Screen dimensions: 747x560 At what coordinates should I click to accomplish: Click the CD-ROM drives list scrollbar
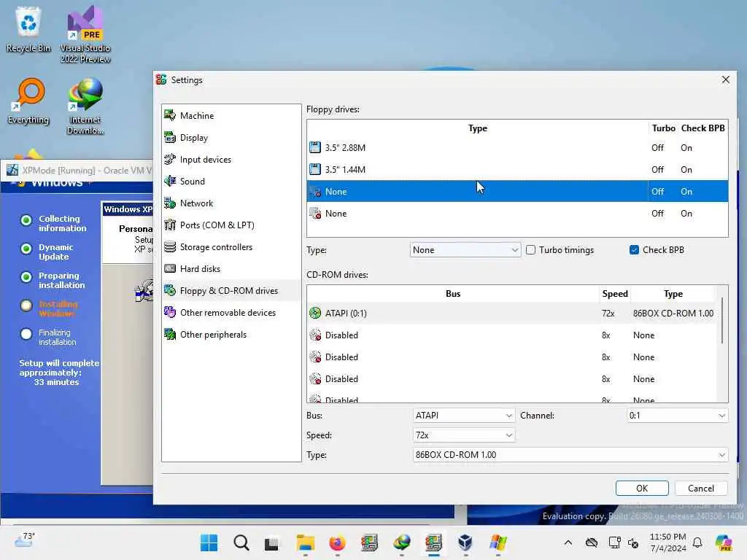point(722,320)
